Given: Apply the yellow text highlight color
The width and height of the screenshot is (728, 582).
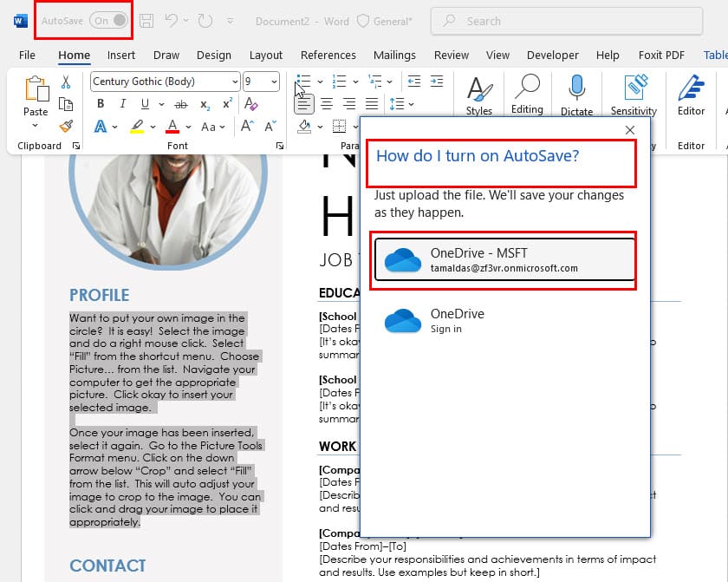Looking at the screenshot, I should (137, 127).
